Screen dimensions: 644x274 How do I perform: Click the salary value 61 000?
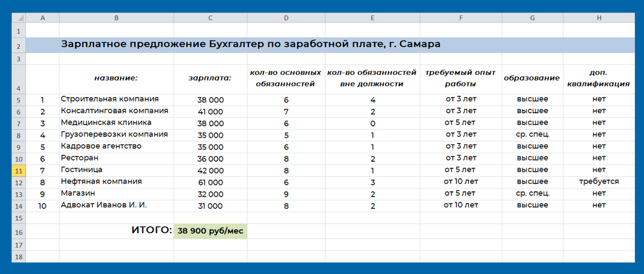[x=210, y=183]
